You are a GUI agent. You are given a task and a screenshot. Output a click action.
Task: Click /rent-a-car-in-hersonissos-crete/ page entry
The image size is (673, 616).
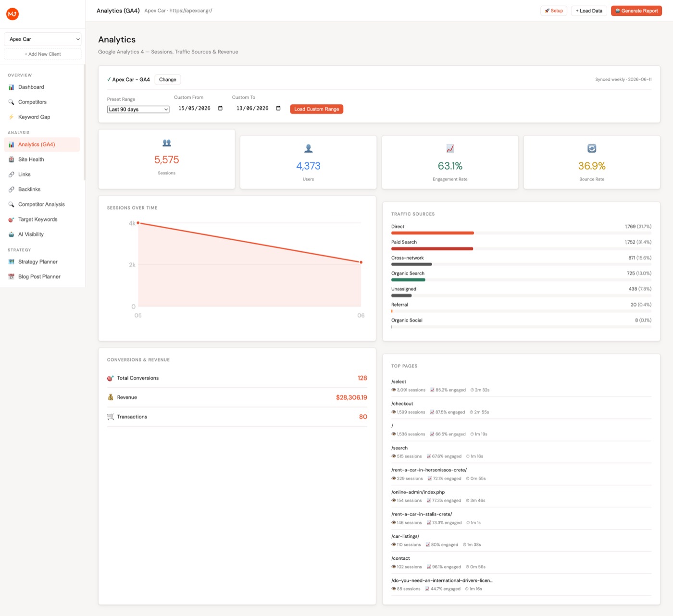(521, 474)
